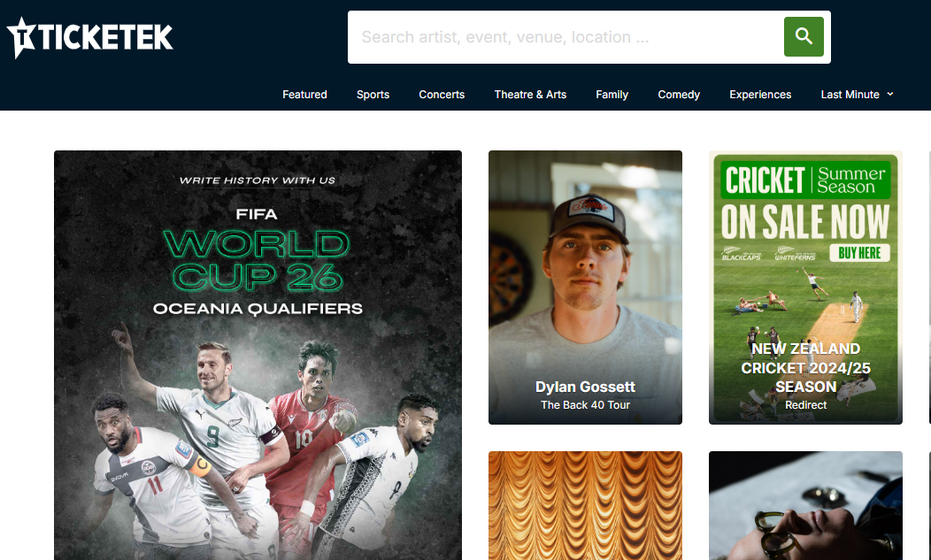The width and height of the screenshot is (931, 560).
Task: Open the New Zealand Cricket 2024/25 Season card
Action: click(x=805, y=288)
